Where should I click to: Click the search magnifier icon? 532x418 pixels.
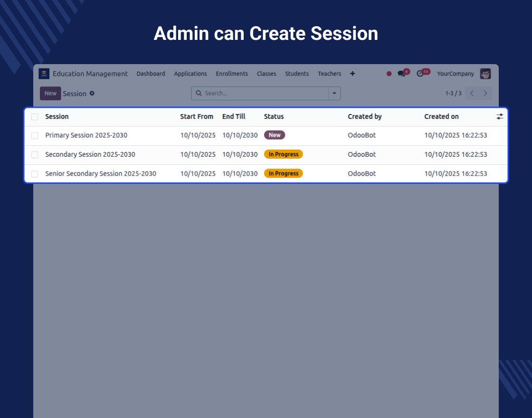pos(199,93)
